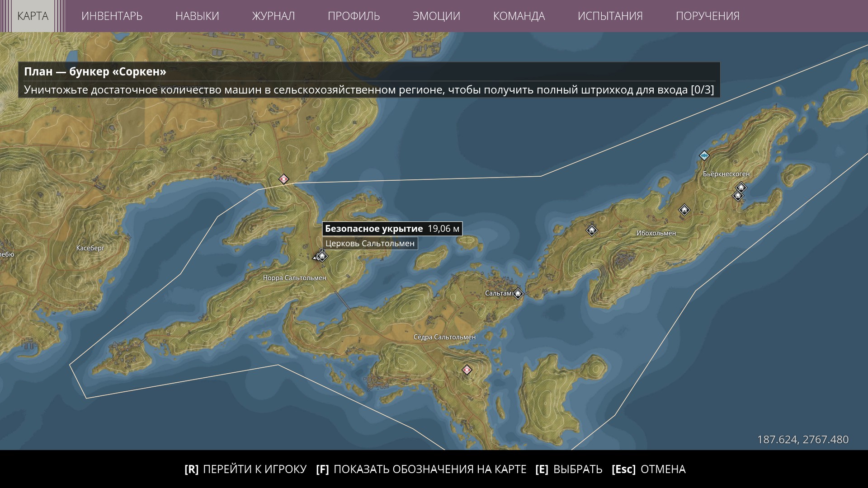Click the Церковь Сальтольмен safehouse icon

(322, 256)
